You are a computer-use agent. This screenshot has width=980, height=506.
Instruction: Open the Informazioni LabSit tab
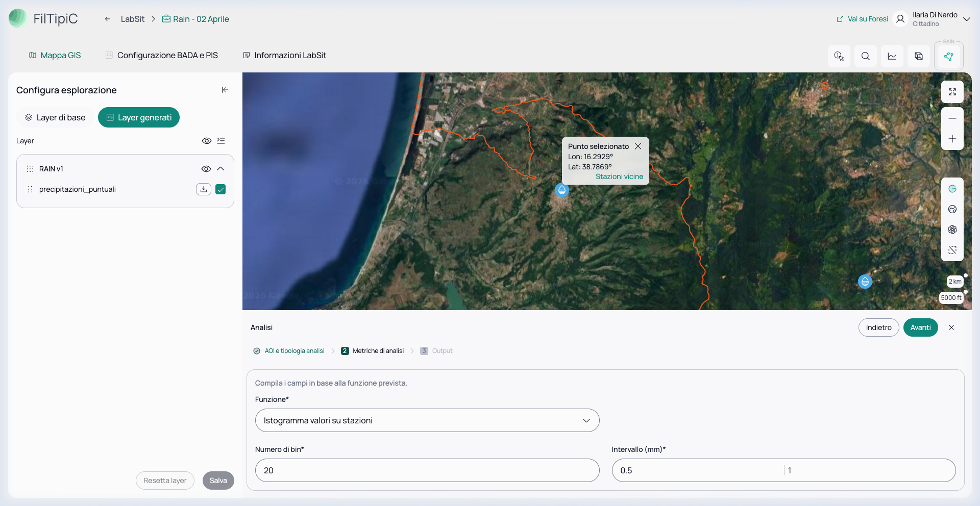coord(285,55)
